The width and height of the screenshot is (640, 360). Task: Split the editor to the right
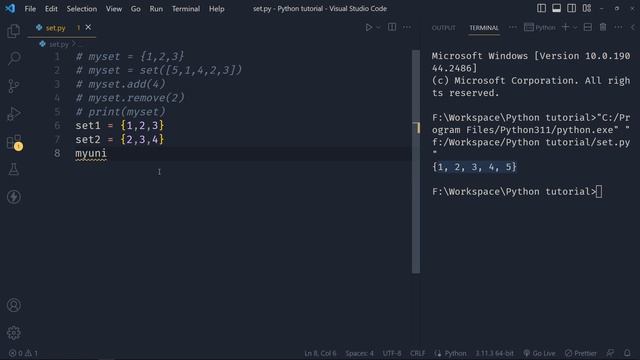coord(392,27)
